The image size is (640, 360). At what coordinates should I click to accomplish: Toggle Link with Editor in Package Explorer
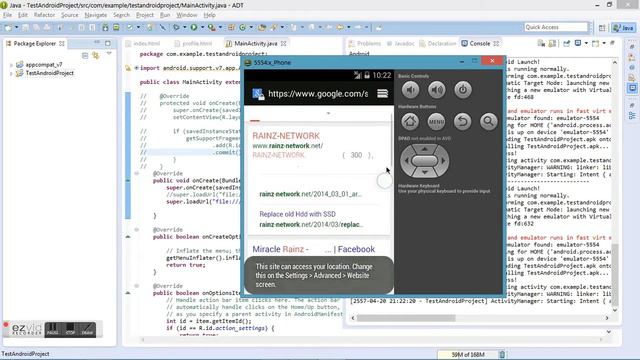pos(96,55)
